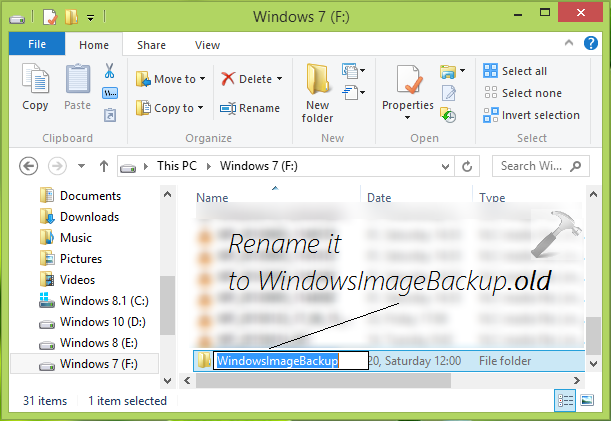
Task: Select Videos in the navigation pane
Action: pos(67,279)
